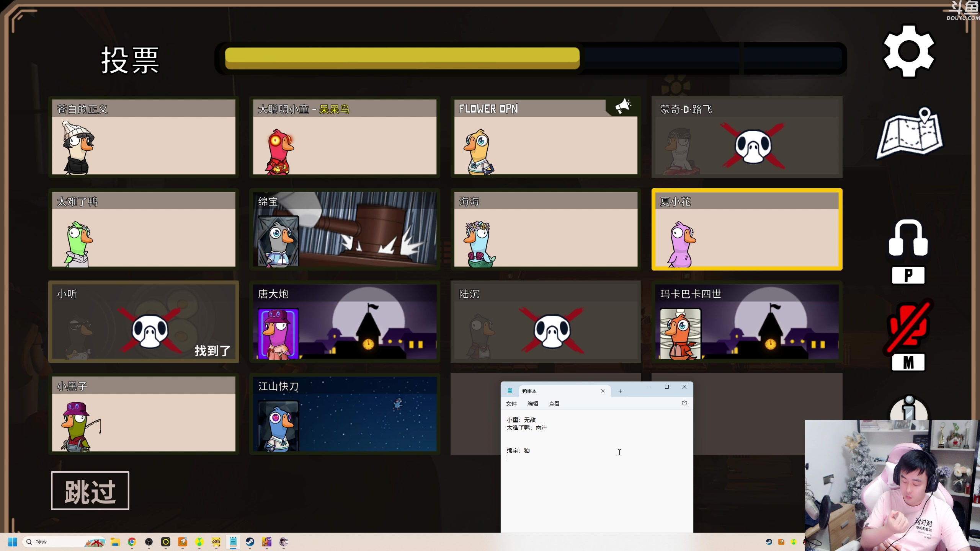Vote for the player 夏小花
Image resolution: width=980 pixels, height=551 pixels.
(x=746, y=230)
